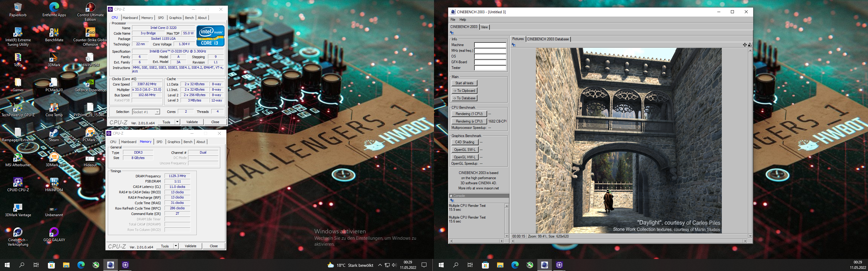The image size is (868, 271).
Task: Click Machine input field in Cinebench
Action: (490, 45)
